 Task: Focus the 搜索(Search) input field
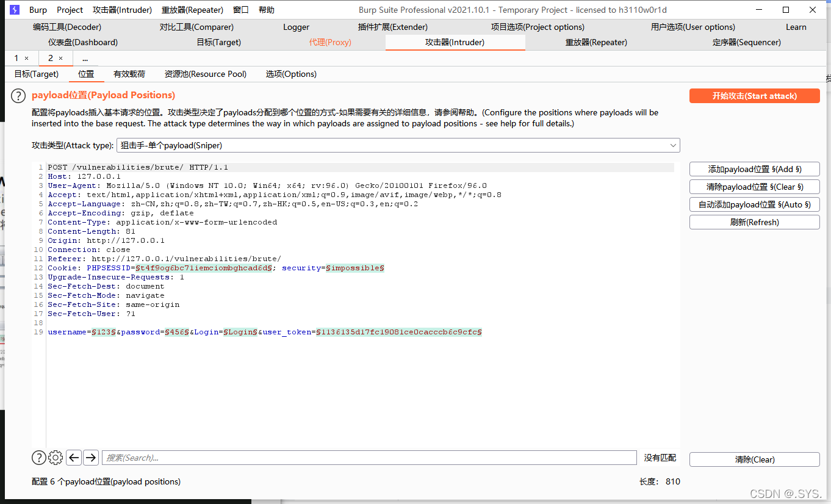(369, 458)
